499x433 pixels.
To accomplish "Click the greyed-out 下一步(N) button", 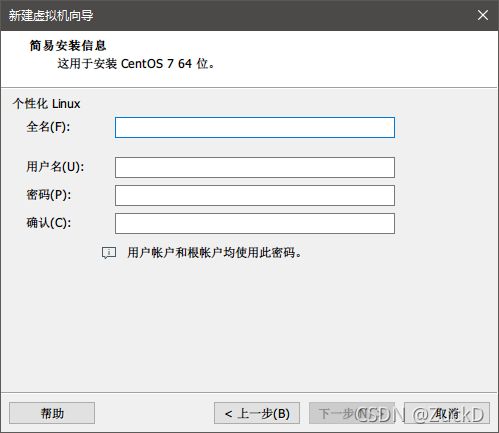I will pyautogui.click(x=352, y=413).
